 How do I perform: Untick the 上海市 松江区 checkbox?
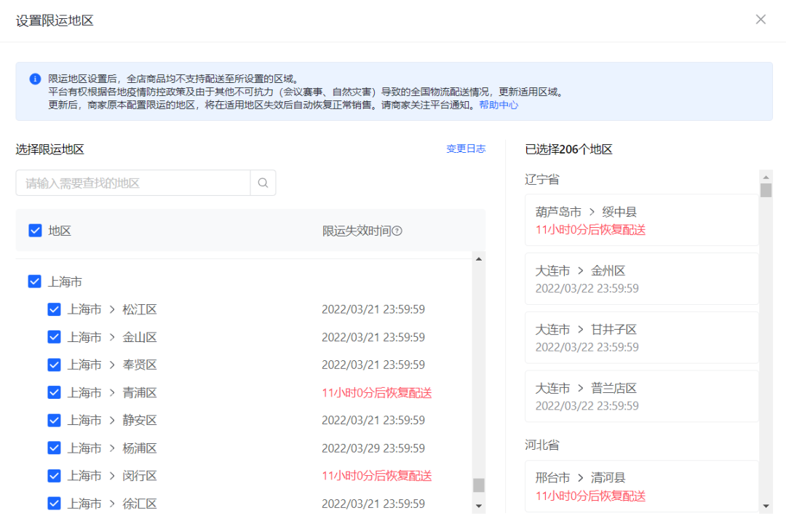point(54,309)
